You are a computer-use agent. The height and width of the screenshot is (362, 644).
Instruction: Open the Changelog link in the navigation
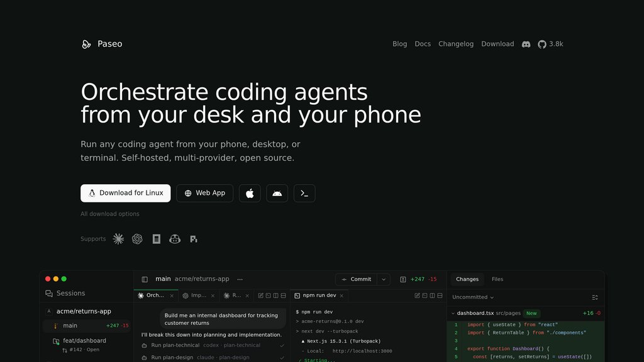456,44
